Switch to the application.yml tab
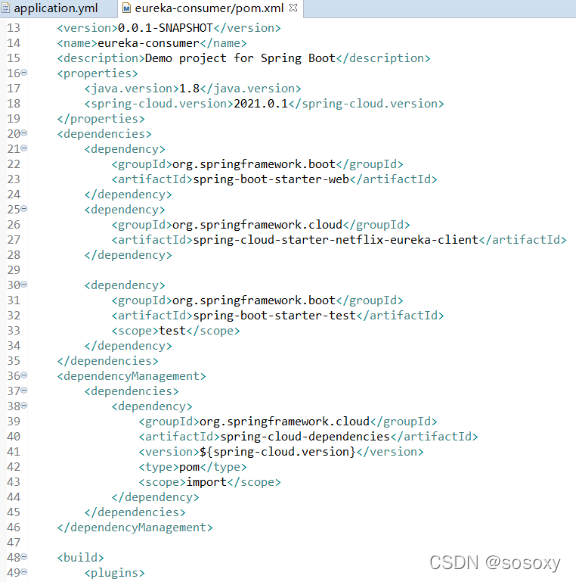576x582 pixels. [x=56, y=8]
